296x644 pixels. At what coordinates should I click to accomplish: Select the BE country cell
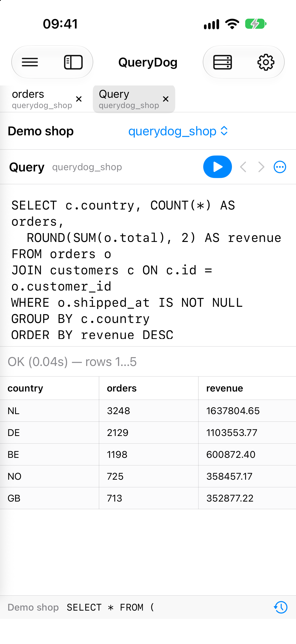click(x=50, y=454)
